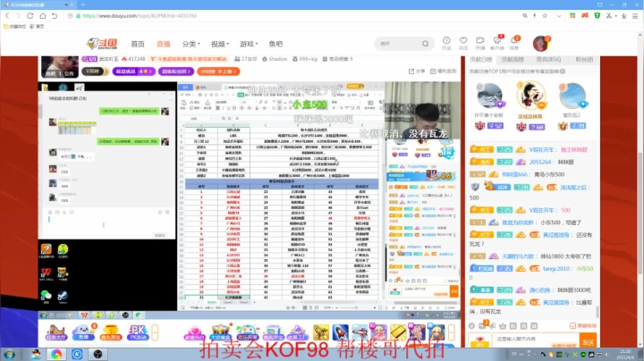Click the 欢乐开黑 gift box icon
This screenshot has width=644, height=361.
tap(247, 332)
